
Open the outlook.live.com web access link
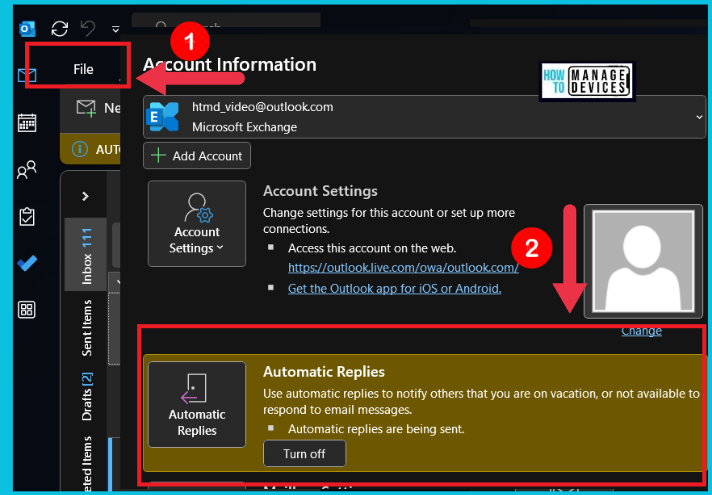pyautogui.click(x=403, y=268)
